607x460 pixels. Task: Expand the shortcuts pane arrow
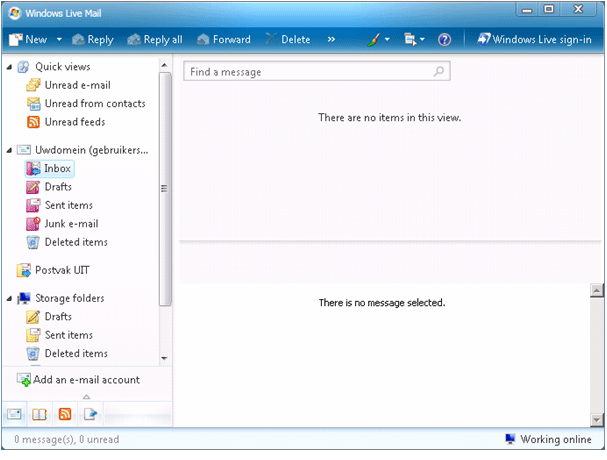pyautogui.click(x=87, y=397)
